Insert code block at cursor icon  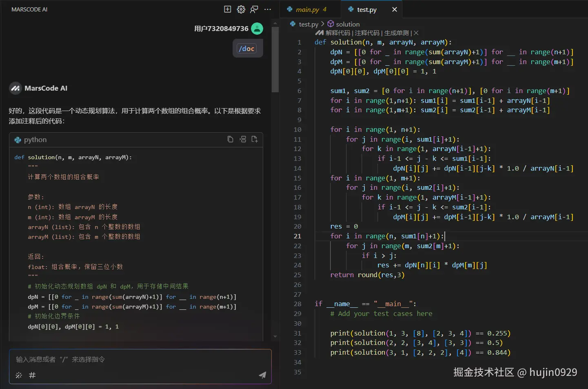pos(243,140)
